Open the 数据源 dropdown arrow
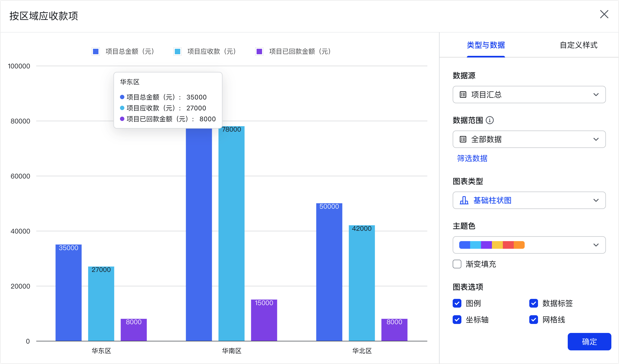This screenshot has width=619, height=364. click(596, 95)
